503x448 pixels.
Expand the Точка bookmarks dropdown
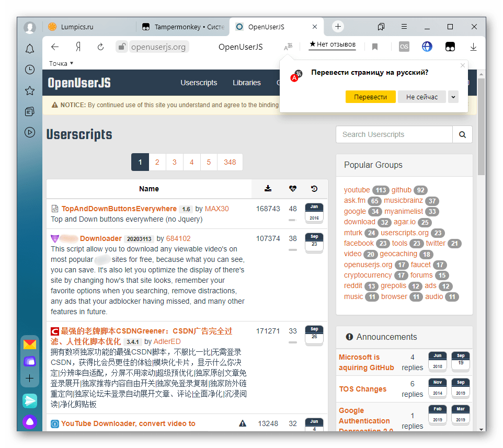[61, 63]
